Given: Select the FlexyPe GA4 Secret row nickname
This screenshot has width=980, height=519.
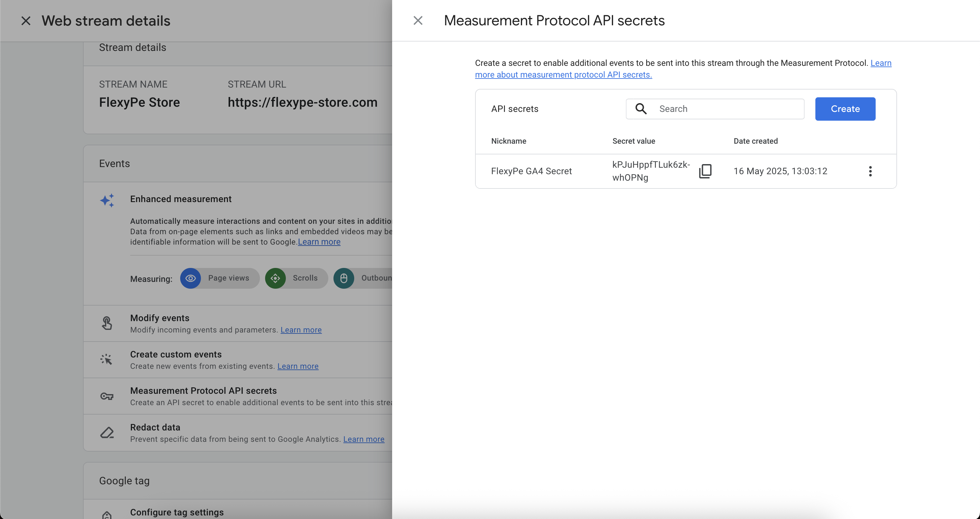Looking at the screenshot, I should coord(531,171).
